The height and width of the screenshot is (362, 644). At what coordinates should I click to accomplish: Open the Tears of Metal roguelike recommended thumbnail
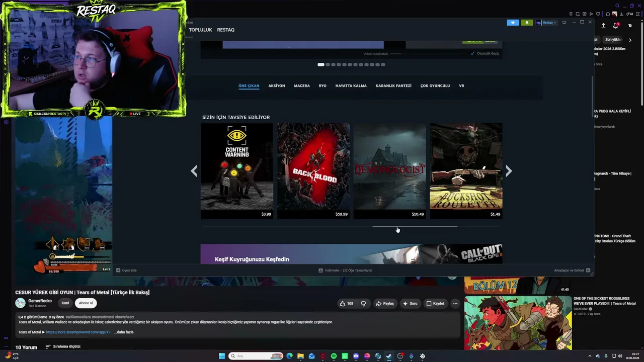(x=518, y=322)
